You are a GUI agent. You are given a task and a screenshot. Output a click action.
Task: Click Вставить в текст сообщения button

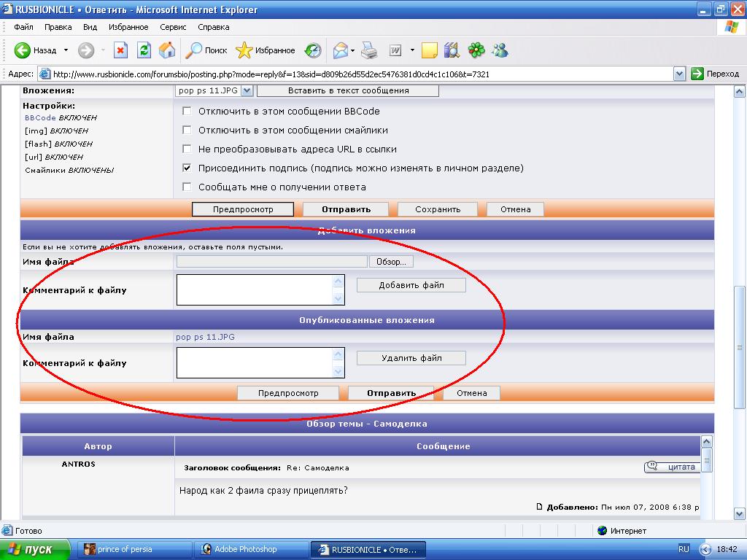tap(348, 90)
